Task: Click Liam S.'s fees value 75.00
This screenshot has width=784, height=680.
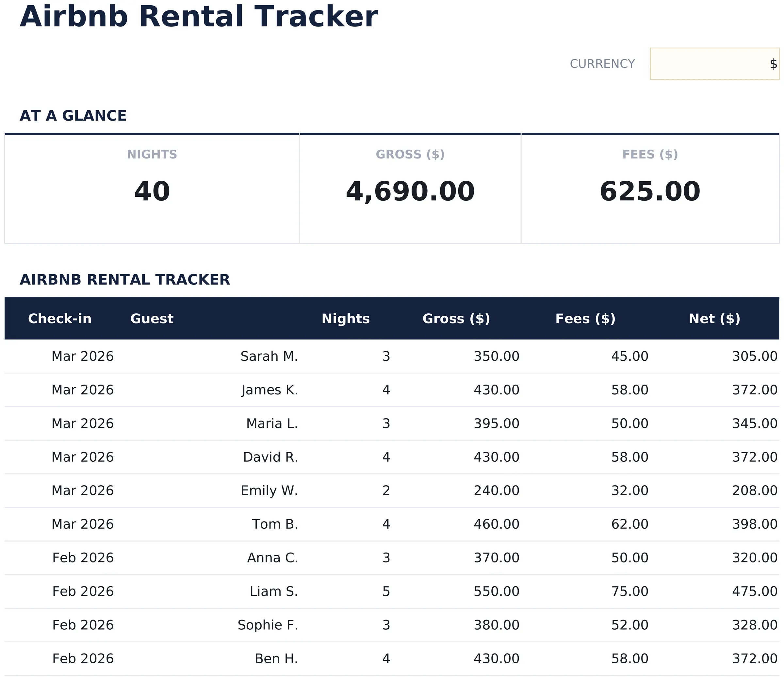Action: (629, 591)
